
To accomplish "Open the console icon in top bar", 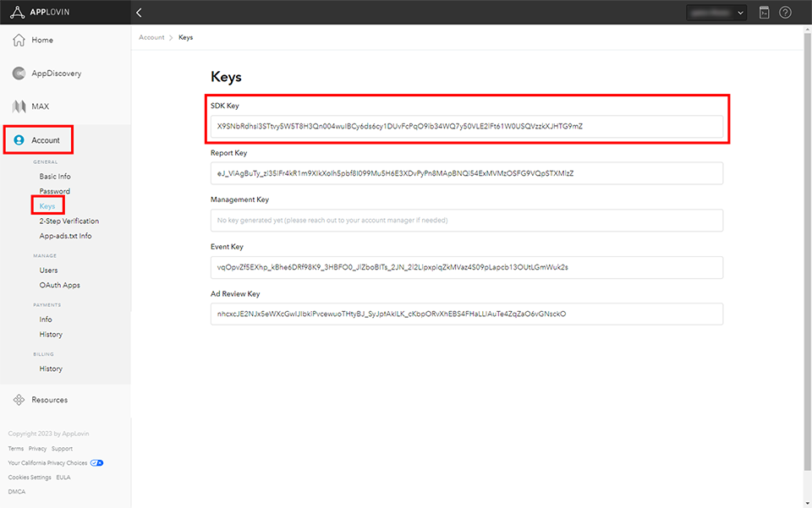I will (x=765, y=13).
